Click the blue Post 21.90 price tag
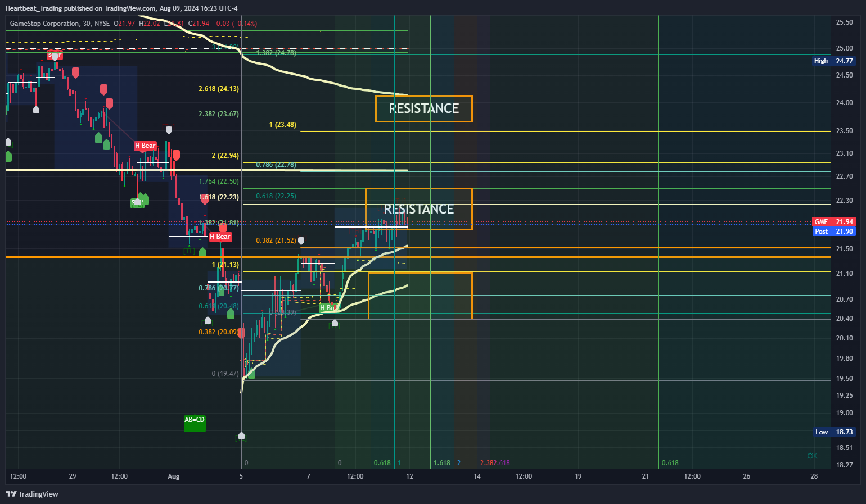 [834, 231]
